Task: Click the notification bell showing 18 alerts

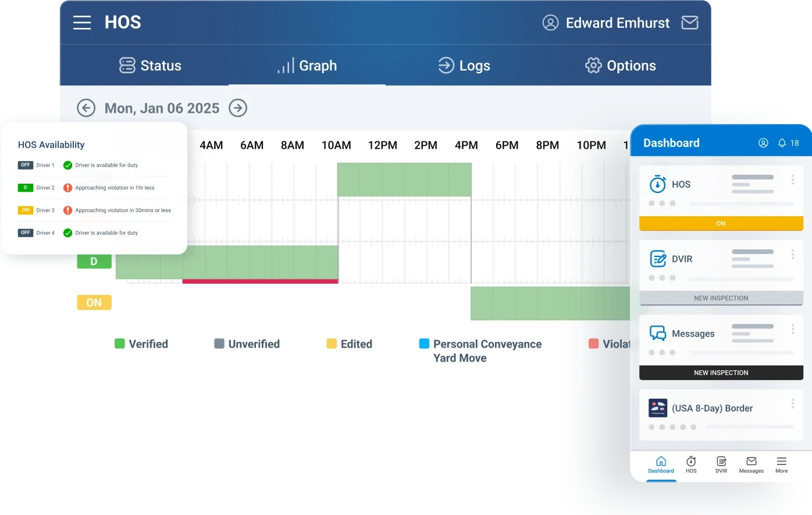Action: pos(782,142)
